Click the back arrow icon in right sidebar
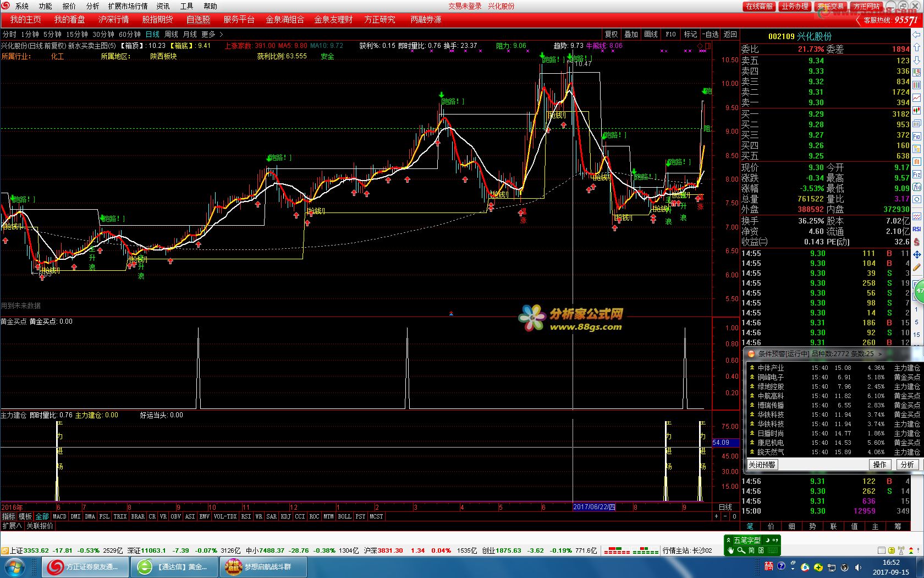Viewport: 924px width, 578px height. tap(916, 35)
